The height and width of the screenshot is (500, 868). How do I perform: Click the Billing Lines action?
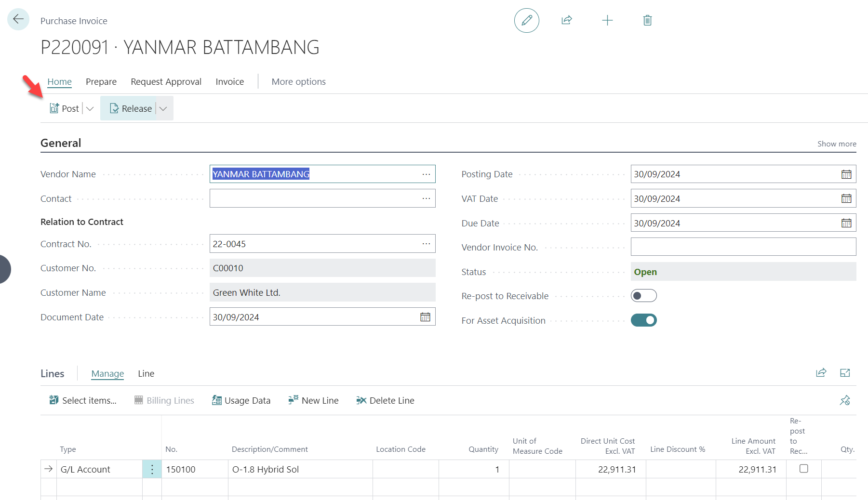(x=164, y=400)
